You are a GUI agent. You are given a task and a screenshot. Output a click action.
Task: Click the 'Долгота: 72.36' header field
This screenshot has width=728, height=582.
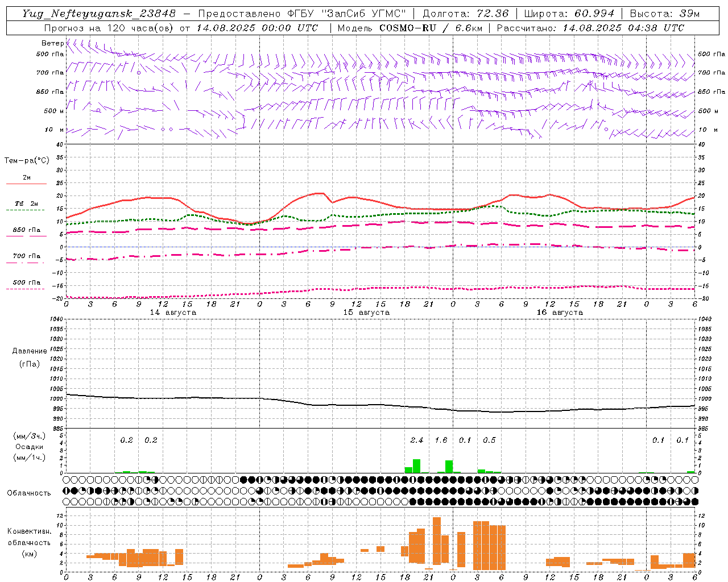point(466,14)
